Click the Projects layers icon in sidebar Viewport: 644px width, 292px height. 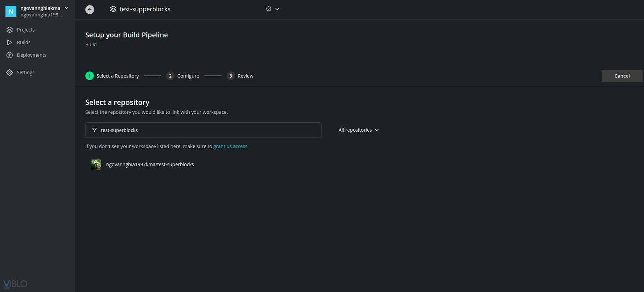click(10, 30)
